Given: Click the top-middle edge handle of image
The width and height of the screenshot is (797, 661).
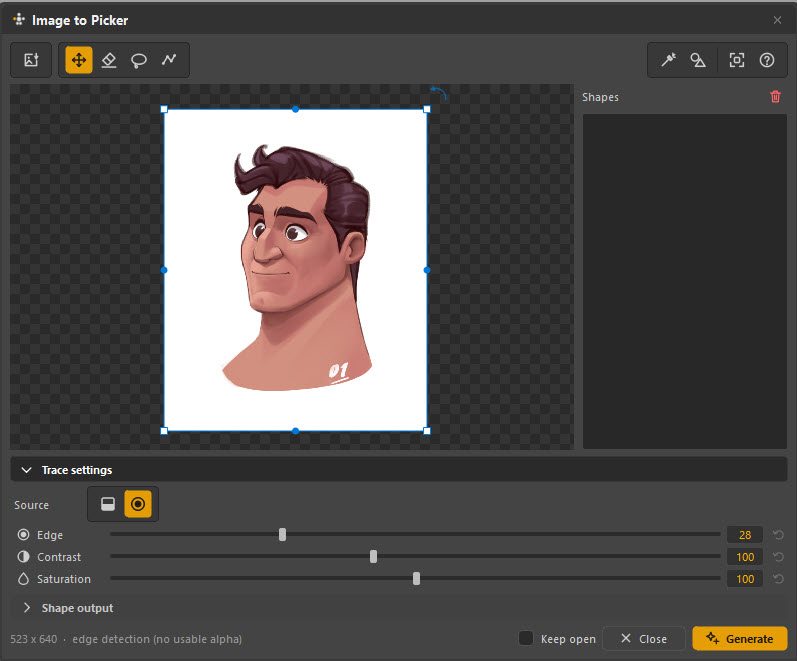Looking at the screenshot, I should [295, 109].
